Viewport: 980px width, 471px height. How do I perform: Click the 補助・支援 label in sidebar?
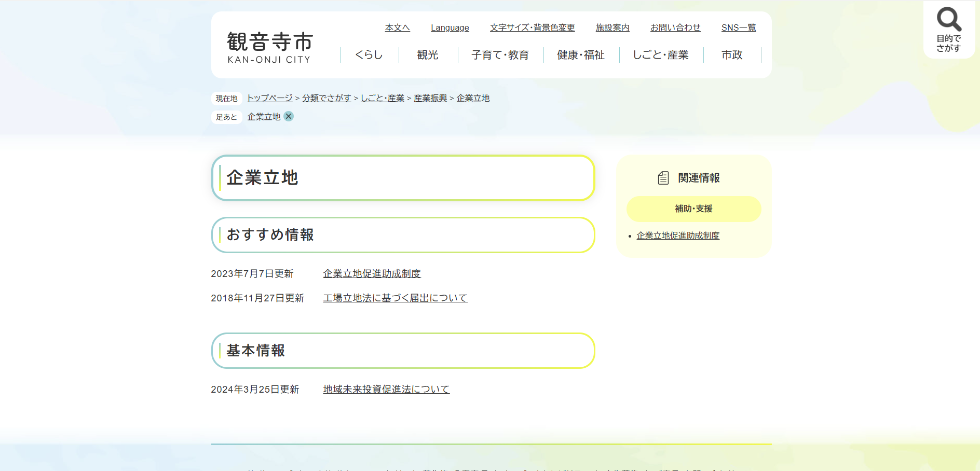pyautogui.click(x=693, y=209)
